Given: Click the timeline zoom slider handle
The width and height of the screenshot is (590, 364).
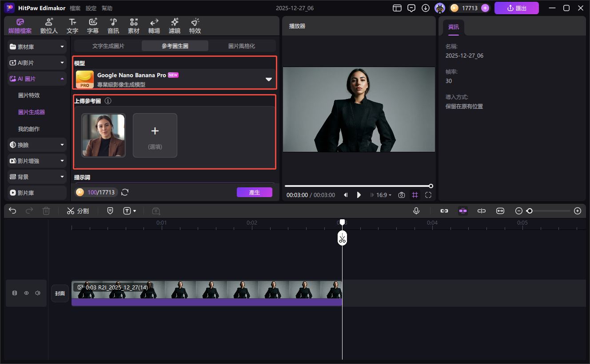Looking at the screenshot, I should 529,211.
